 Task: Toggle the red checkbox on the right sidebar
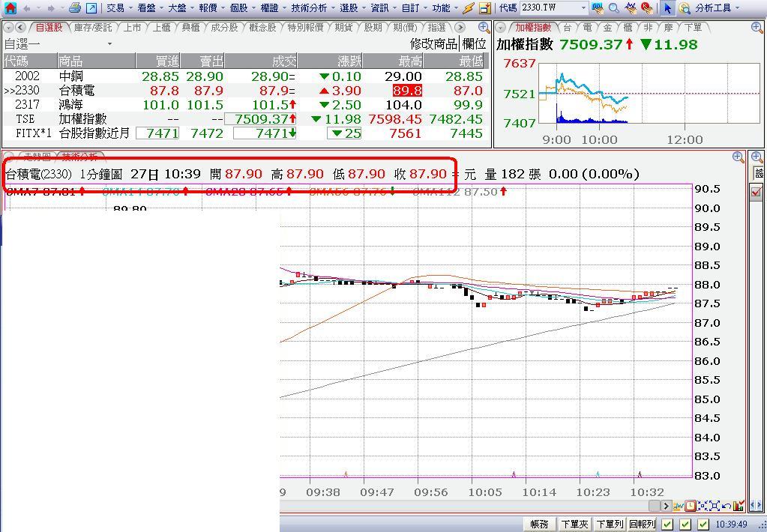757,192
